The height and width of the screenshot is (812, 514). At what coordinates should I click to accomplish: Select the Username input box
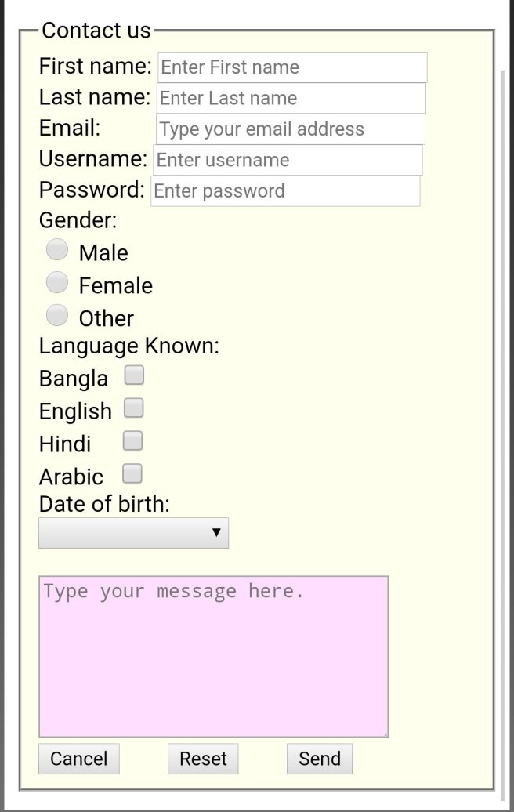point(288,160)
